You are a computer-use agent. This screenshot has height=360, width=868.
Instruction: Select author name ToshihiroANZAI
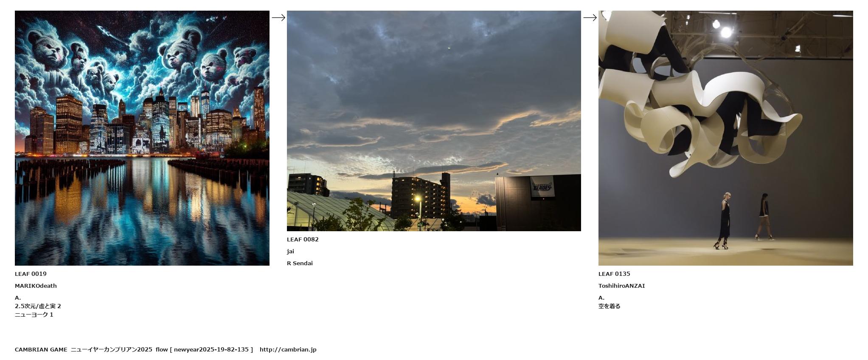pos(621,286)
